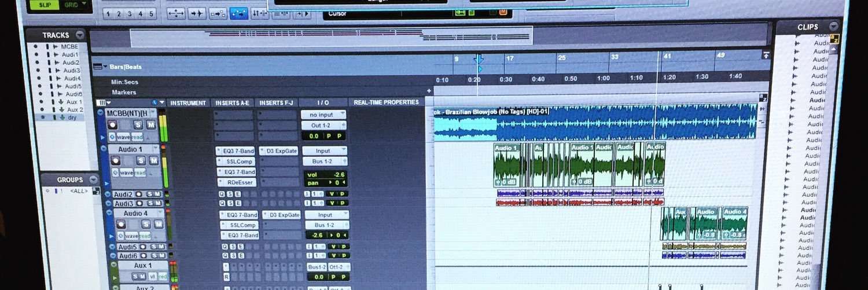The width and height of the screenshot is (868, 290).
Task: Click the INSTRUMENT column header
Action: click(188, 103)
